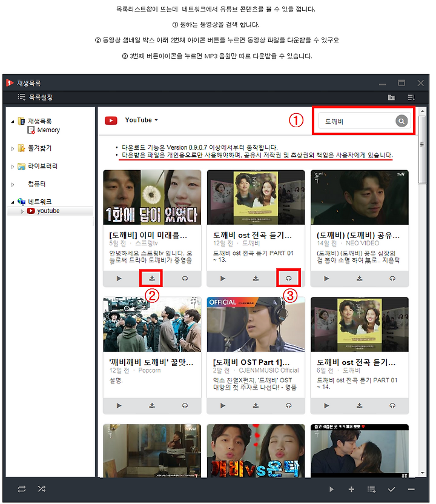
Task: Open thumbnail '1화에 답이 있었다'
Action: [x=152, y=197]
